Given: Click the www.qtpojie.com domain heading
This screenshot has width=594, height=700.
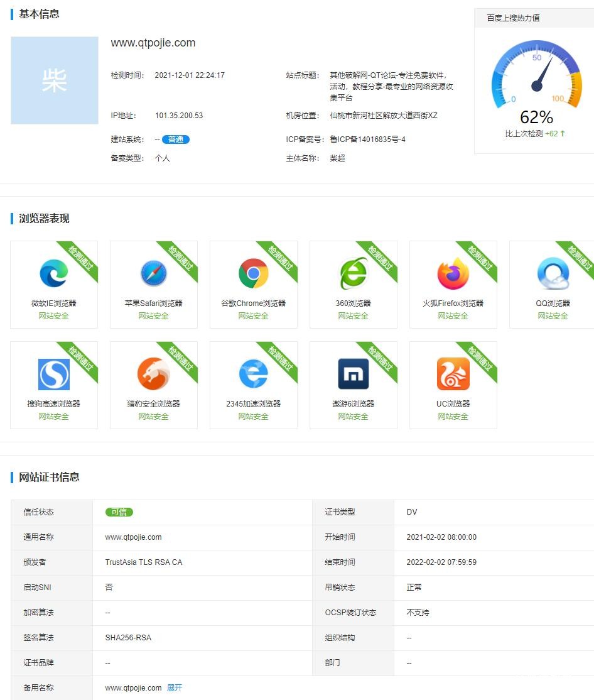Looking at the screenshot, I should point(153,43).
